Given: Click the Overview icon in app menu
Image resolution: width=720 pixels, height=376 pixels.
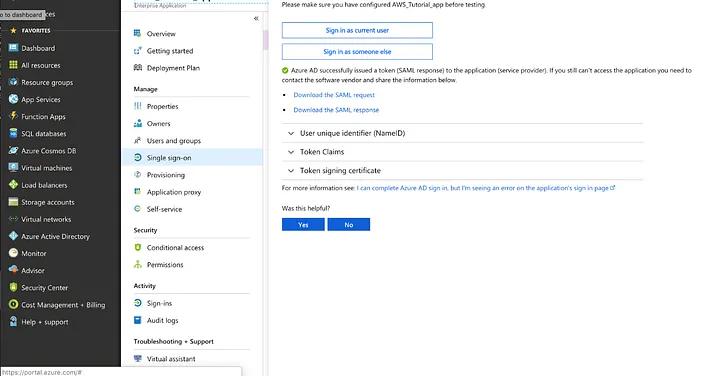Looking at the screenshot, I should tap(137, 33).
